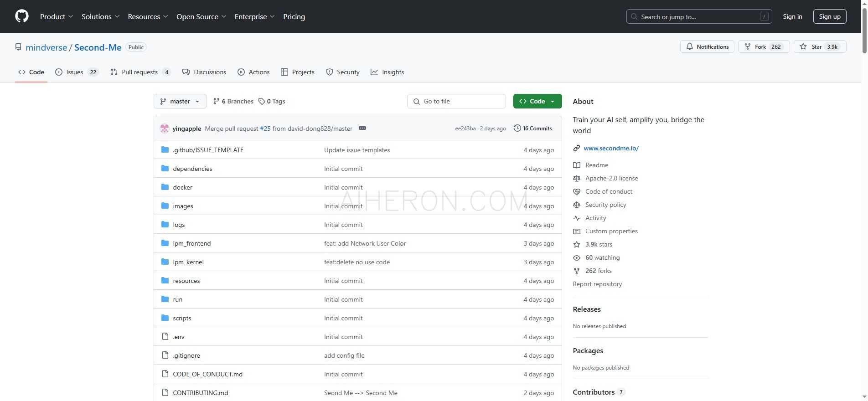The height and width of the screenshot is (401, 868).
Task: Click the CONTRIBUTING.md file icon
Action: click(165, 392)
